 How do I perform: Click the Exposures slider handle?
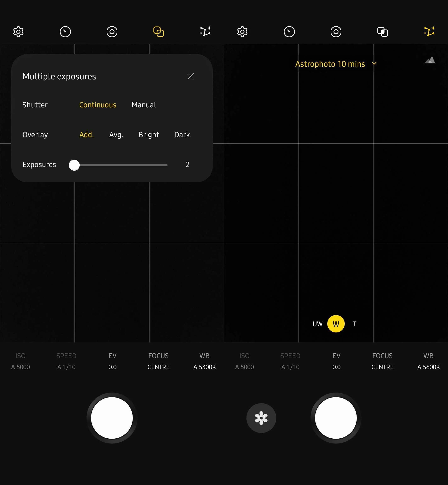(x=74, y=165)
